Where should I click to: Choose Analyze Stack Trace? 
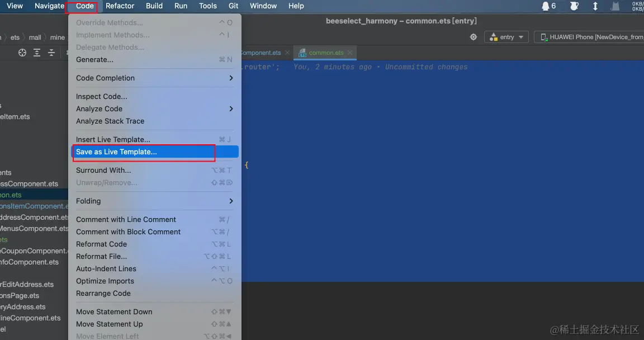tap(154, 121)
